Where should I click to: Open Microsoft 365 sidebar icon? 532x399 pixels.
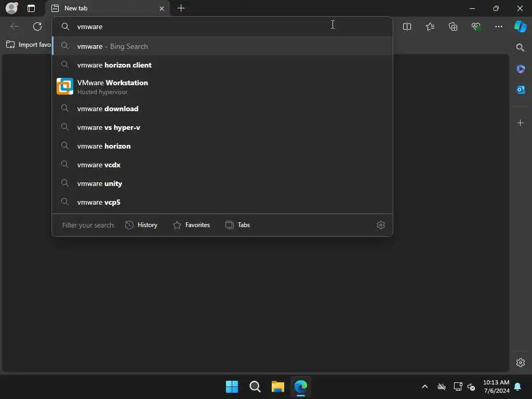tap(521, 69)
